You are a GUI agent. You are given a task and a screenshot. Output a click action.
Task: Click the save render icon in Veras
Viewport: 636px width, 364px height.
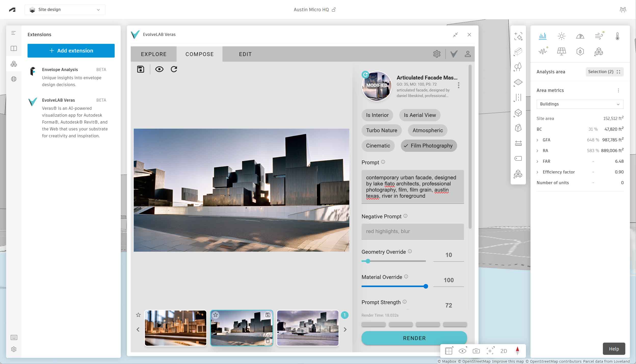(x=140, y=69)
